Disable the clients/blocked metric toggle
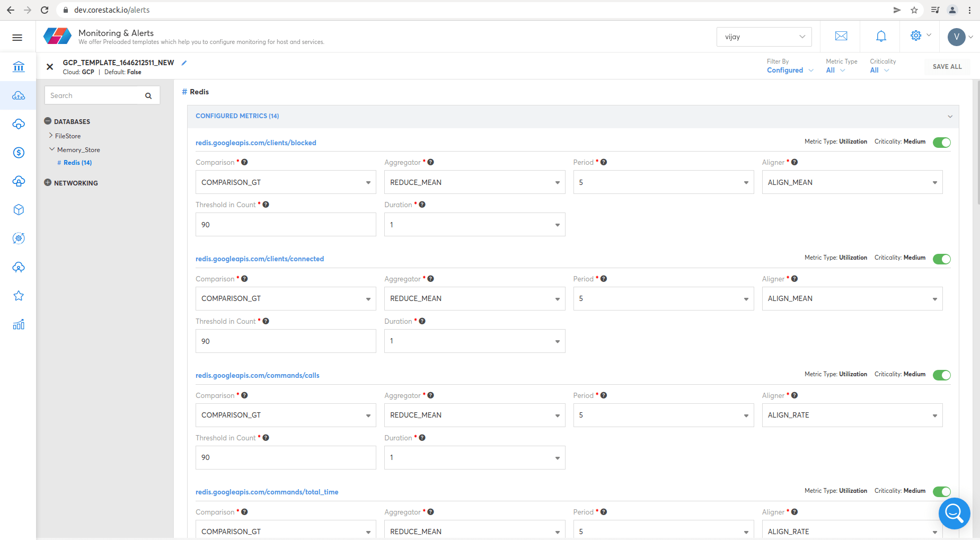Screen dimensions: 980x540 [942, 142]
